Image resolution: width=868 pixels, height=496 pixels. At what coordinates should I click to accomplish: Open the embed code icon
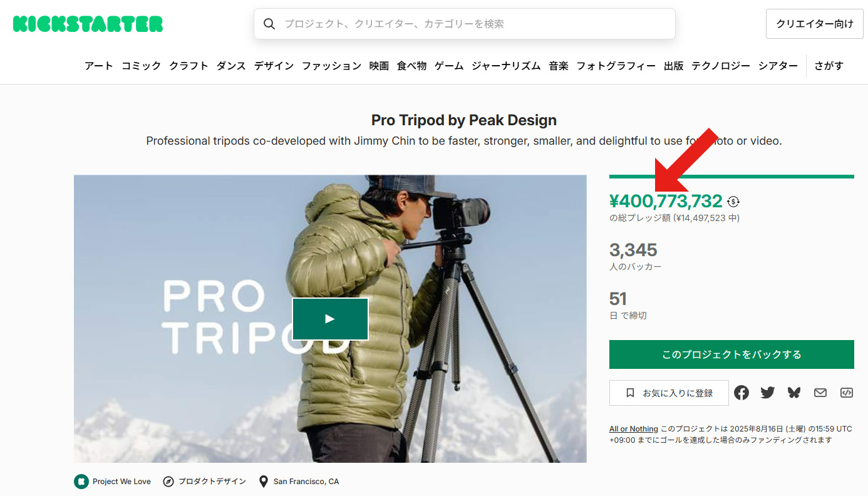pos(847,393)
